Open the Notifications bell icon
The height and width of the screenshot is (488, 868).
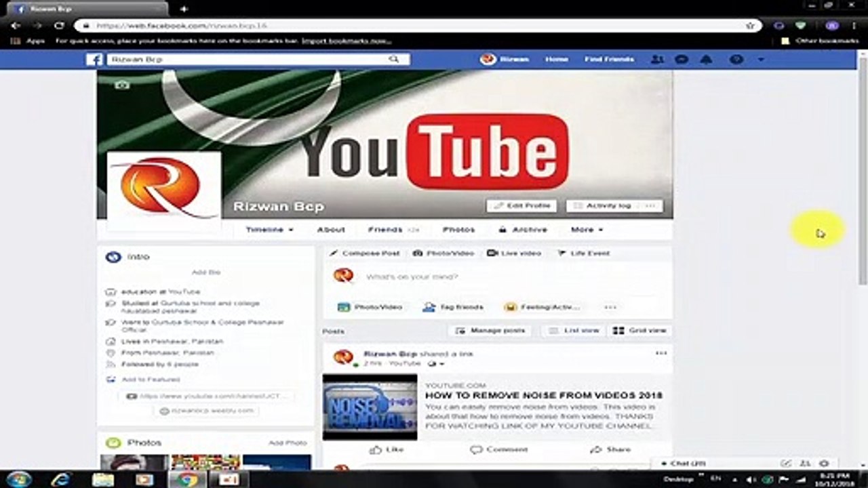tap(706, 60)
